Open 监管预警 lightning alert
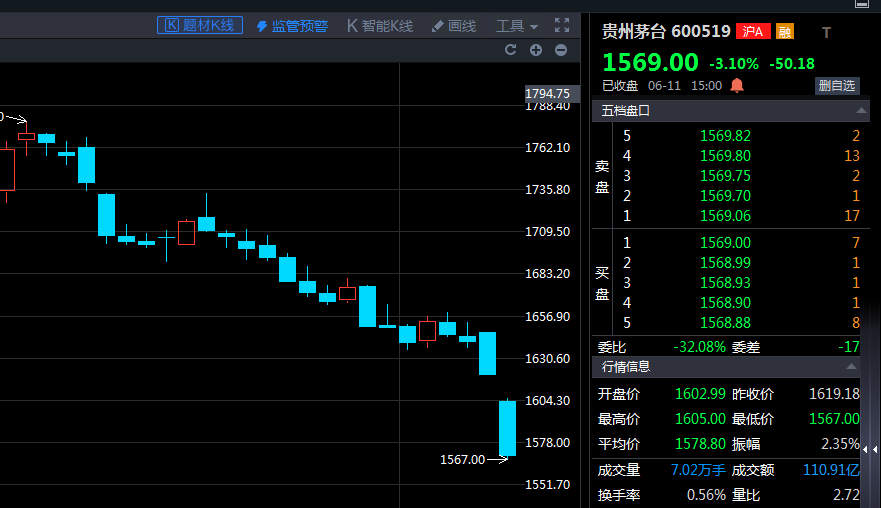The width and height of the screenshot is (881, 508). pos(292,26)
